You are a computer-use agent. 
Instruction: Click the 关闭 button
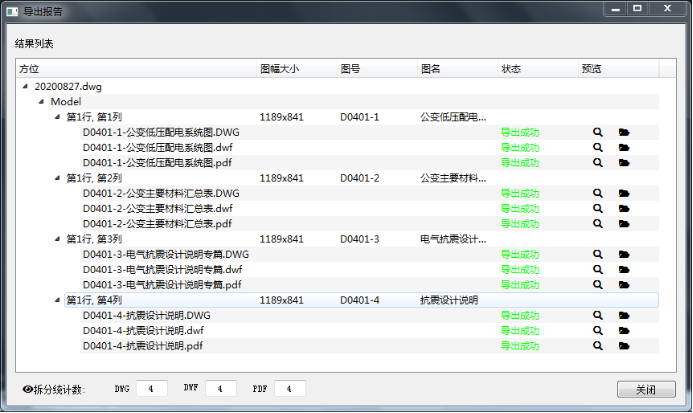tap(645, 389)
